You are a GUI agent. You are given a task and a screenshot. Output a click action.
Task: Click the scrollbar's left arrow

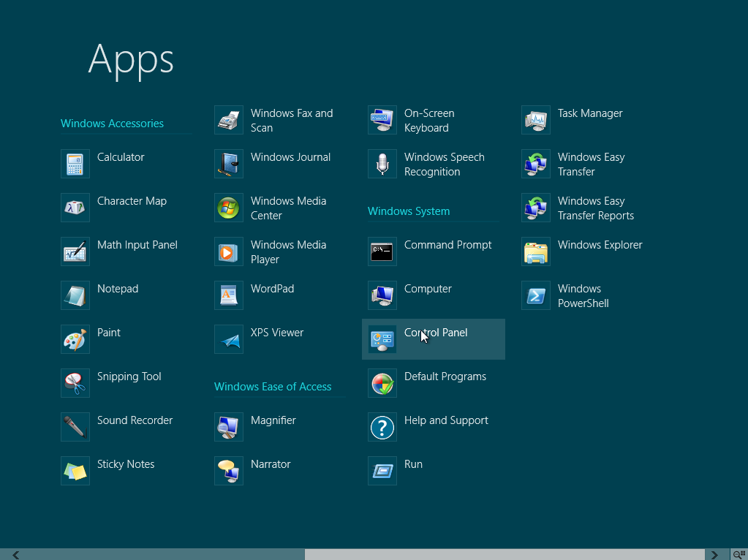point(15,555)
